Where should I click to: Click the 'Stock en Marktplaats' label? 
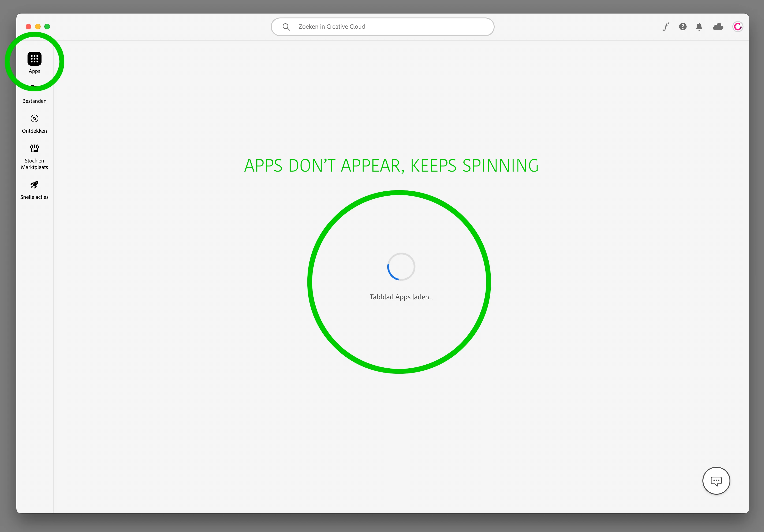pos(34,164)
